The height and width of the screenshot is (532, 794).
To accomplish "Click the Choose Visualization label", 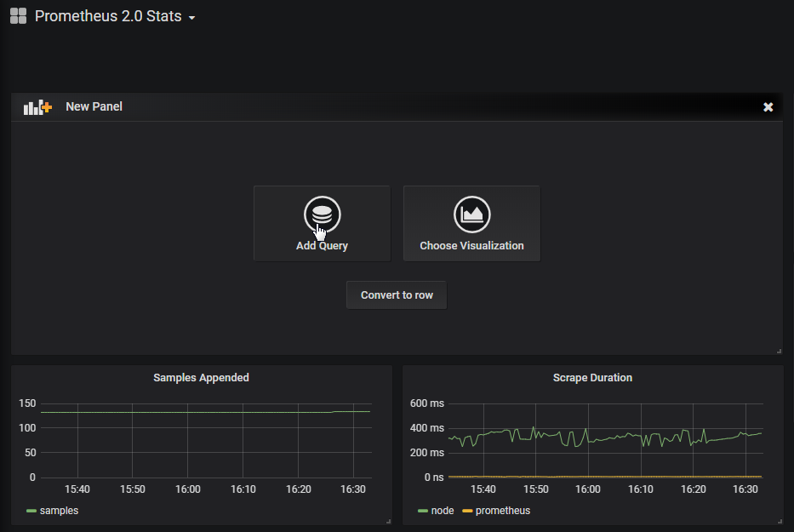I will point(472,246).
